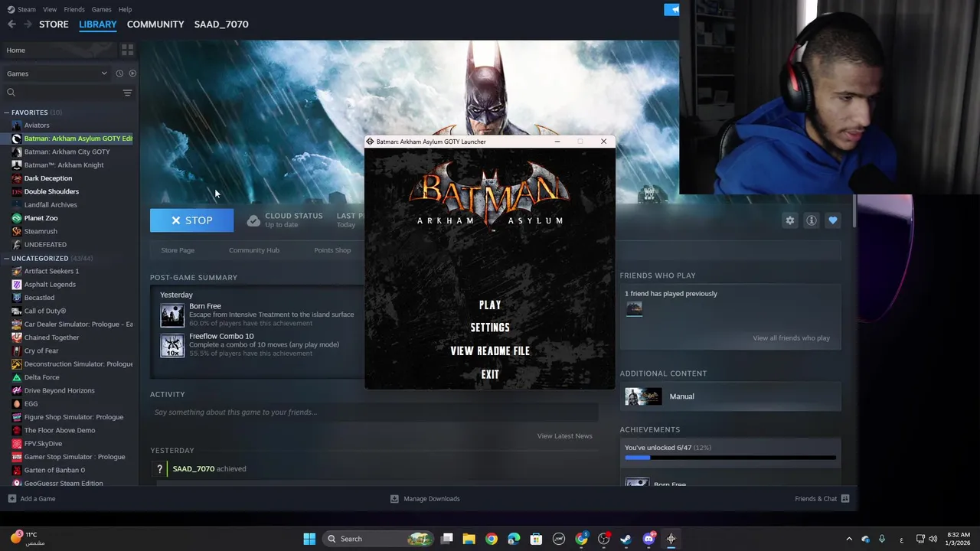Viewport: 980px width, 551px height.
Task: Open Discord from the taskbar
Action: coord(648,539)
